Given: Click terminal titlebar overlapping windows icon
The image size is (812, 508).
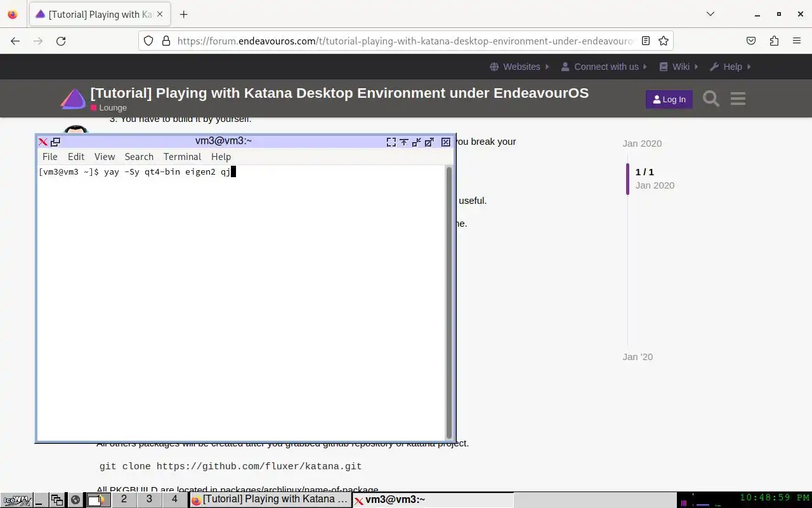Looking at the screenshot, I should (55, 142).
